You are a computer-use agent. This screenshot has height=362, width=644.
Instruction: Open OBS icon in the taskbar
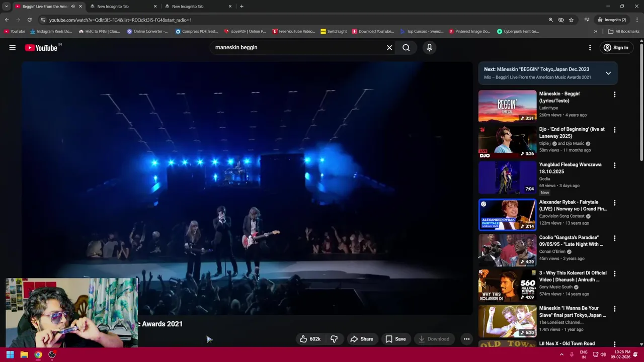pyautogui.click(x=52, y=354)
